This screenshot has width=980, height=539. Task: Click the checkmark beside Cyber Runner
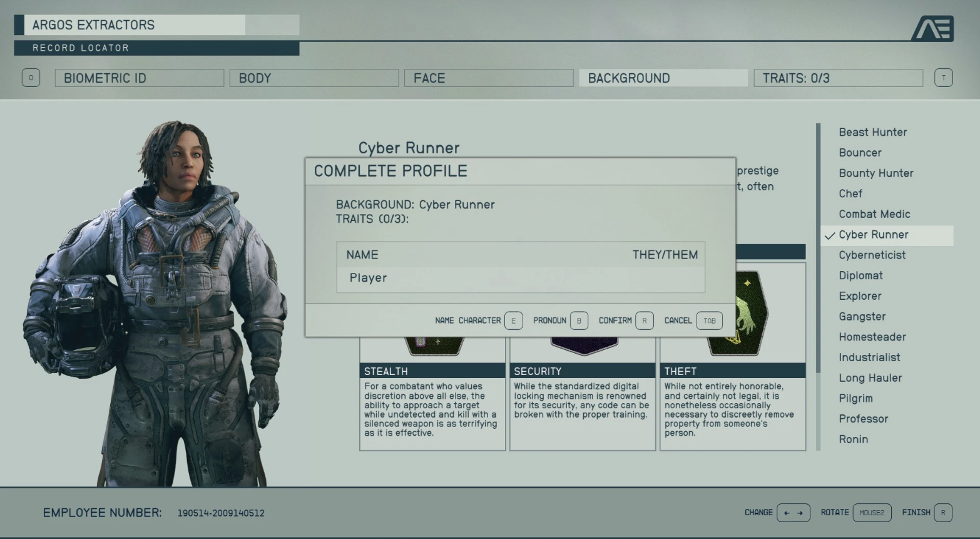830,236
